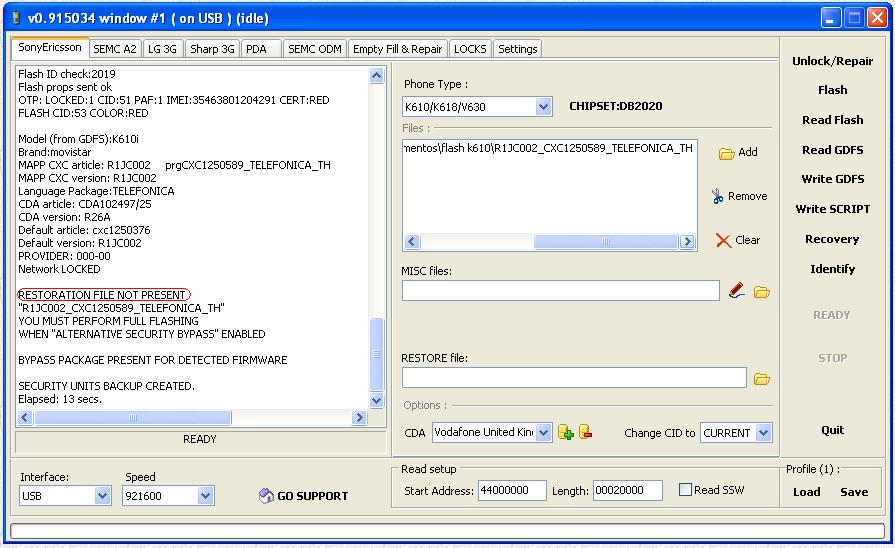
Task: Select the Sharp 3G tab
Action: coord(212,49)
